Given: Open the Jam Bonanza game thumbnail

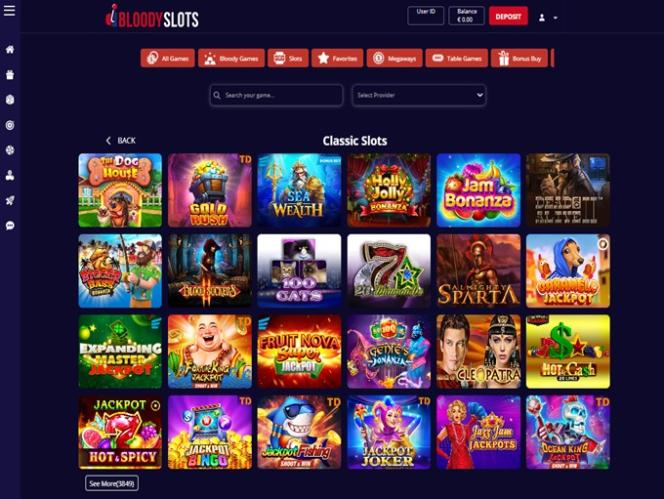Looking at the screenshot, I should coord(478,190).
